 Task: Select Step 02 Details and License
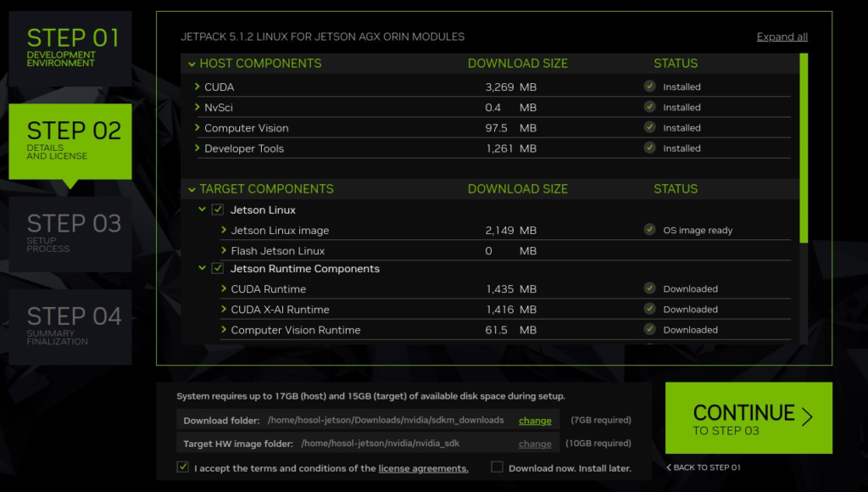tap(70, 142)
